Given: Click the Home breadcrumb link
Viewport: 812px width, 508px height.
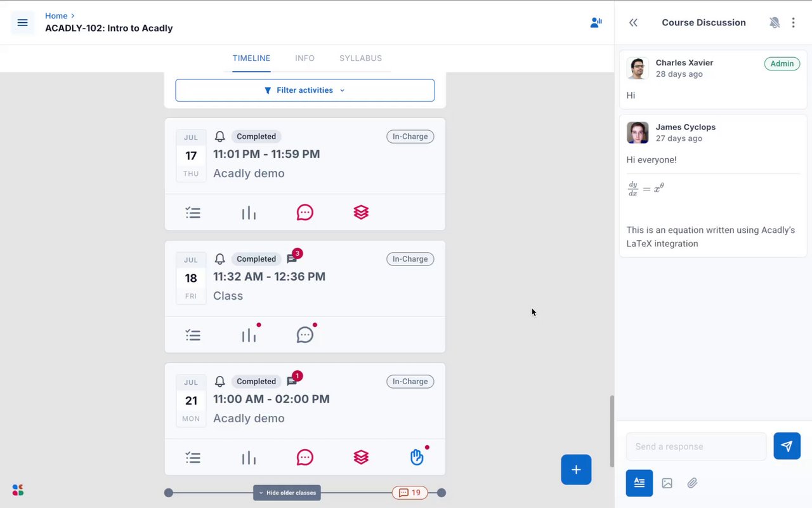Looking at the screenshot, I should (56, 16).
